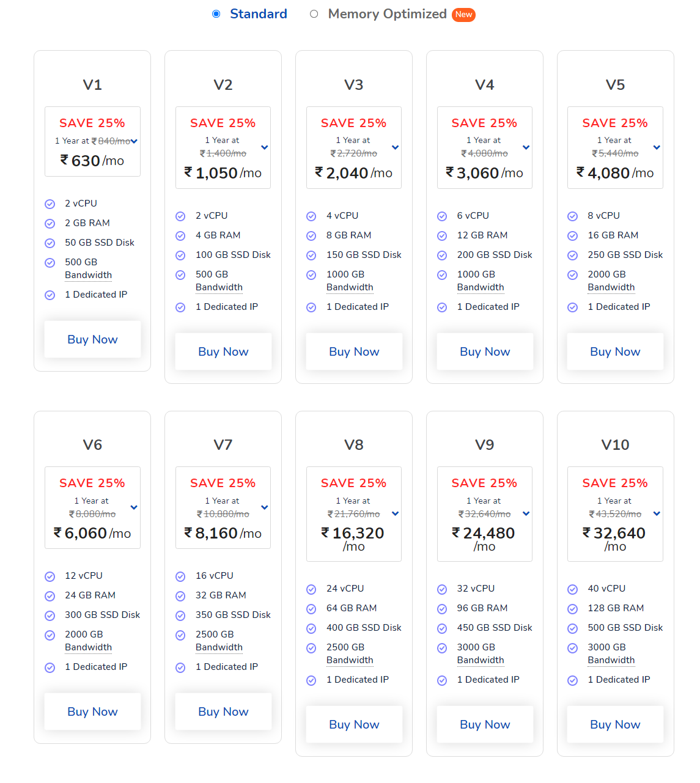The height and width of the screenshot is (783, 700).
Task: Click the checkmark icon beside V10's 1 Dedicated IP
Action: (x=573, y=680)
